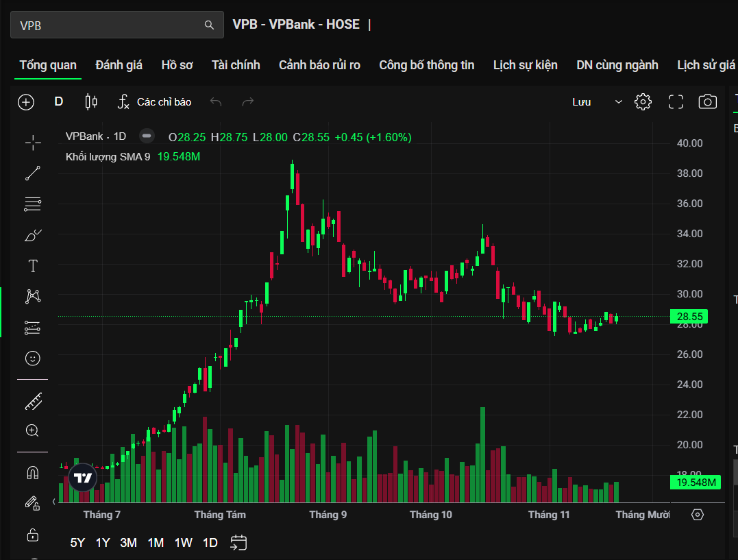Toggle fullscreen mode for the chart
738x560 pixels.
(x=676, y=102)
